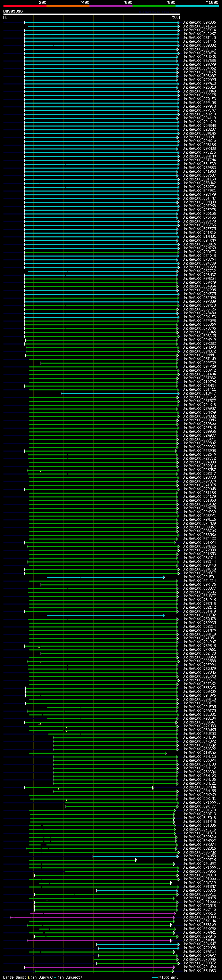Screen dimensions: 222x980
Task: Open hit UniRef100_Q41616
Action: coord(199,26)
